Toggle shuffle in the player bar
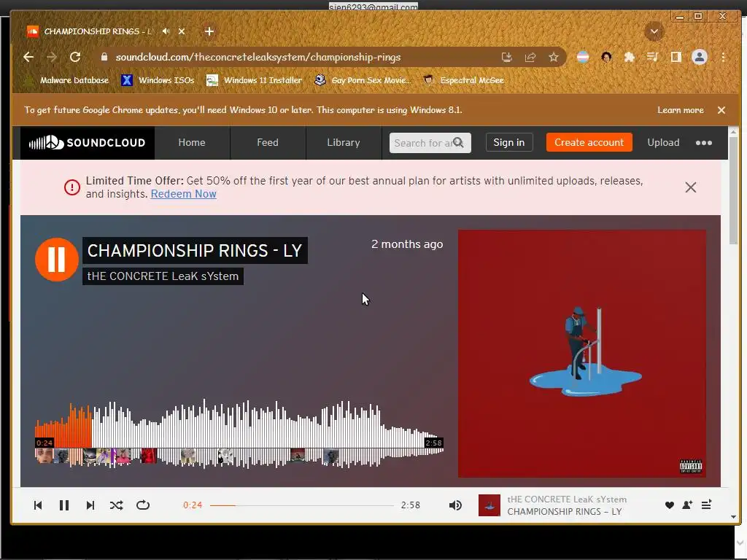This screenshot has height=560, width=747. coord(116,505)
